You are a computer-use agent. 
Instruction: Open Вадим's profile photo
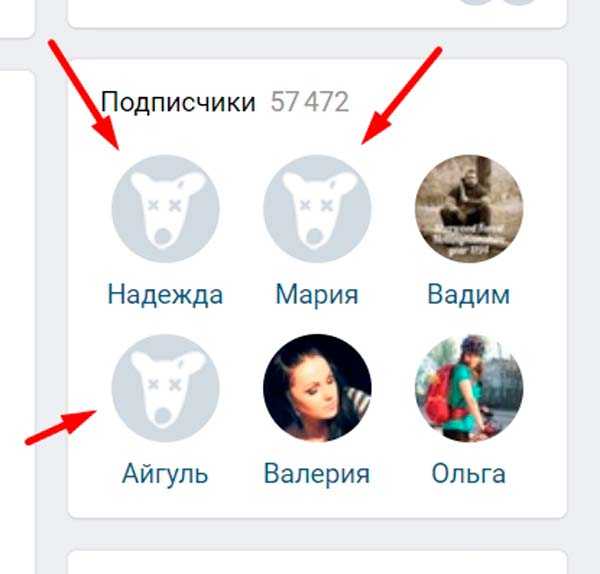[x=469, y=209]
